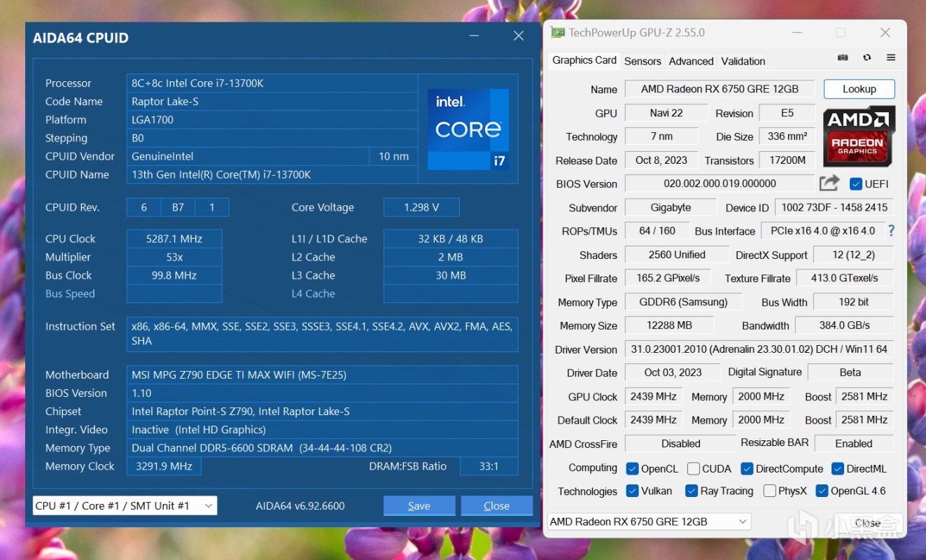The width and height of the screenshot is (926, 560).
Task: Click the Digital Signature value Beta
Action: [x=850, y=372]
